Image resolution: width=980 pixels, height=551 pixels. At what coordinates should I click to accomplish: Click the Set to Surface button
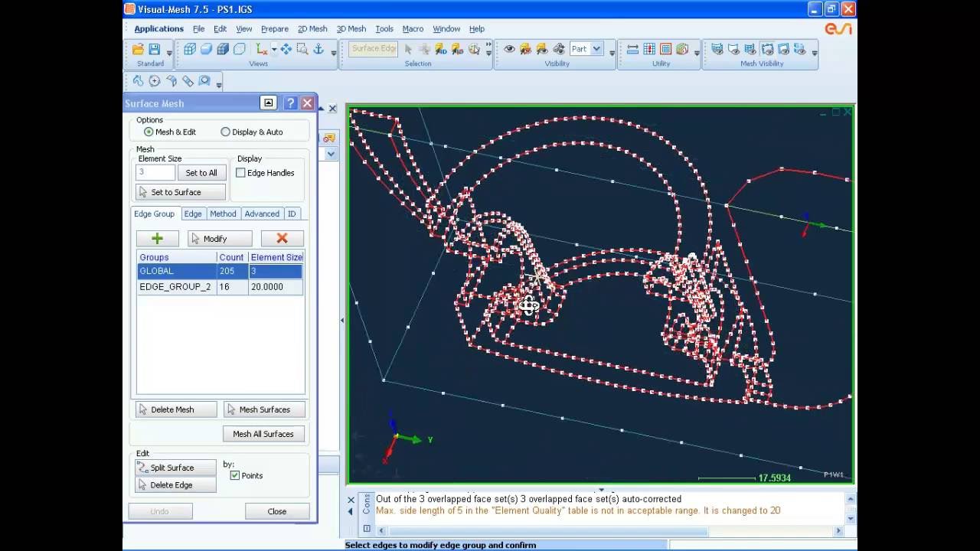click(181, 192)
